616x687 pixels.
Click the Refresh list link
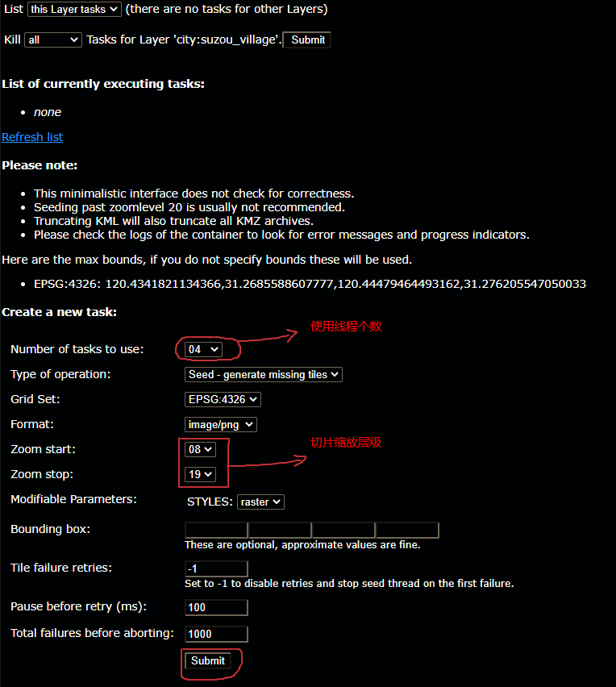pos(32,137)
